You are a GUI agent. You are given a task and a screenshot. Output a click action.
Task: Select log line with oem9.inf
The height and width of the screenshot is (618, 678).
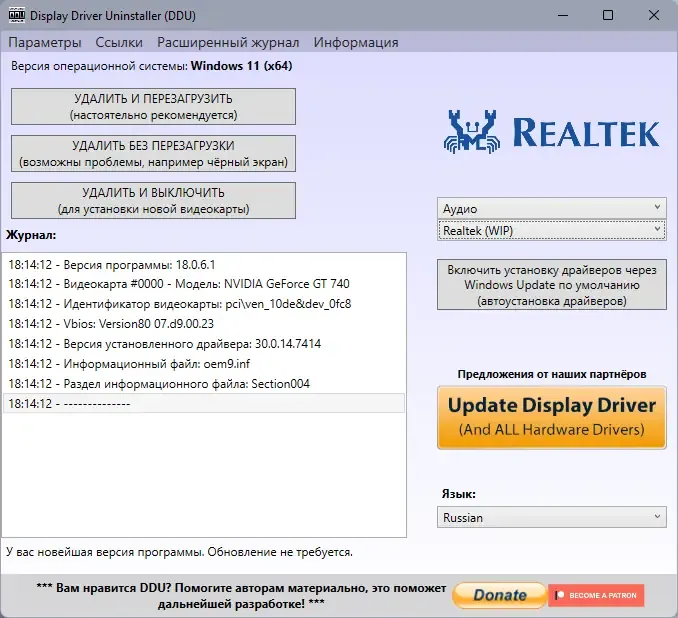(204, 363)
